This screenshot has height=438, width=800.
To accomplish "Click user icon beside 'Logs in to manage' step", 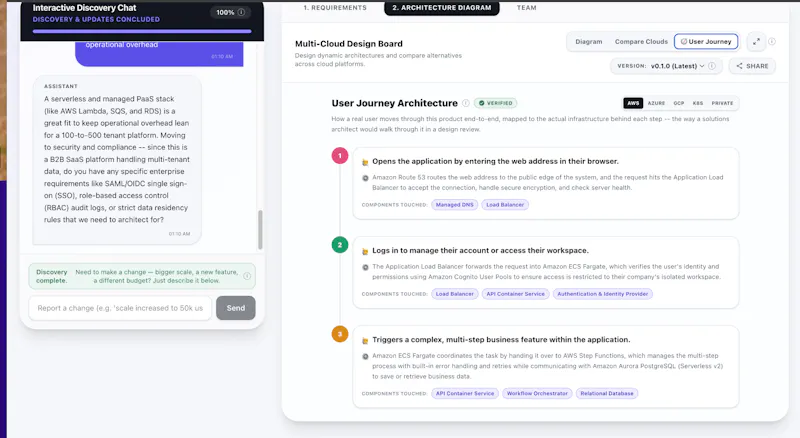I will click(x=365, y=251).
